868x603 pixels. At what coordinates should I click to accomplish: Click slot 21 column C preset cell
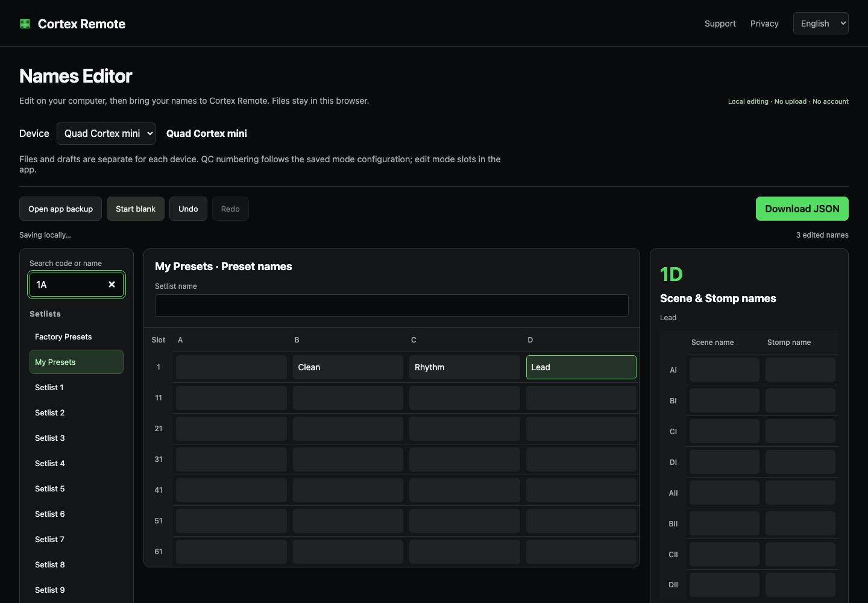(465, 429)
